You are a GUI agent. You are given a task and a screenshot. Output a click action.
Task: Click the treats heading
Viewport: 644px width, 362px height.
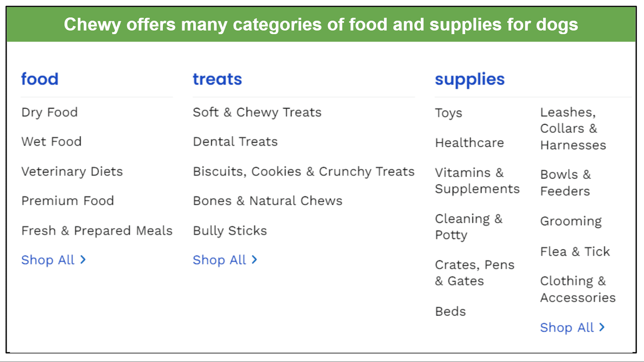pyautogui.click(x=217, y=79)
